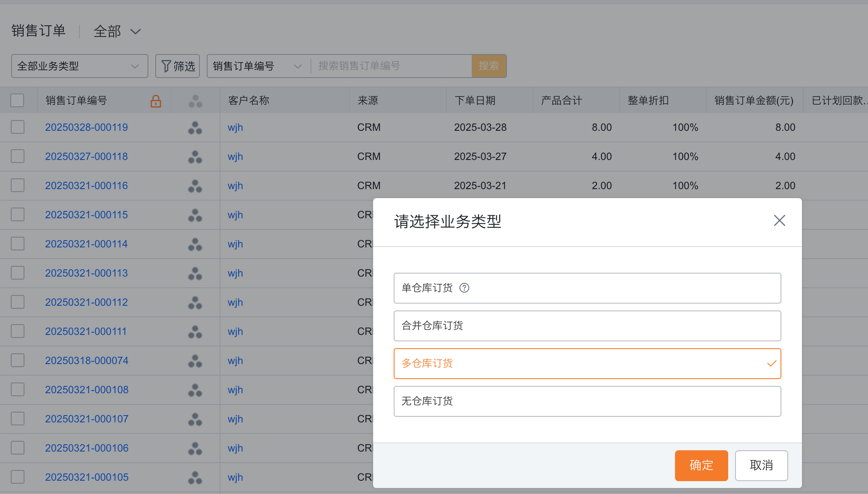Click the three-dots icon in table header
This screenshot has width=868, height=494.
195,101
